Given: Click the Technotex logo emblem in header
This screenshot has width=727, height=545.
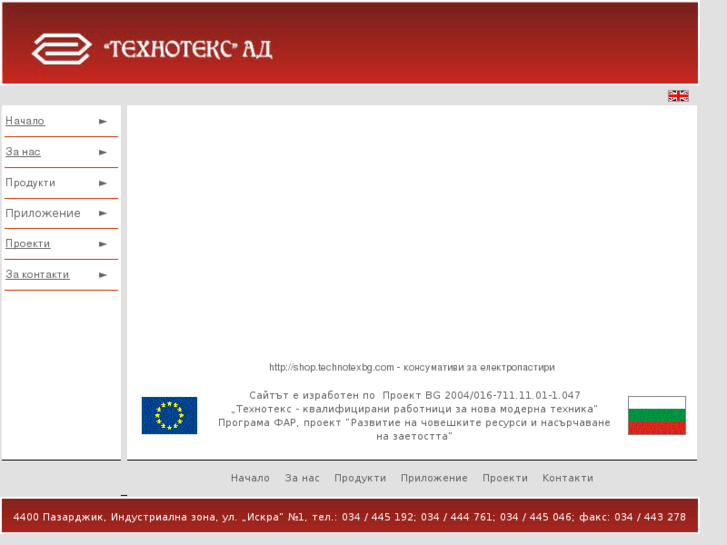Looking at the screenshot, I should 61,49.
